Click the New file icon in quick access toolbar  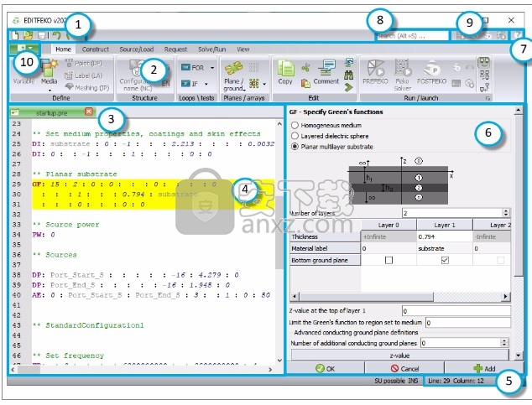pos(15,35)
